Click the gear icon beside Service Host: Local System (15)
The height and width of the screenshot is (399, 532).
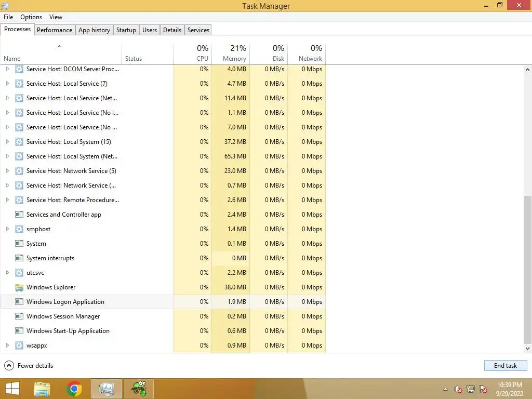tap(19, 142)
